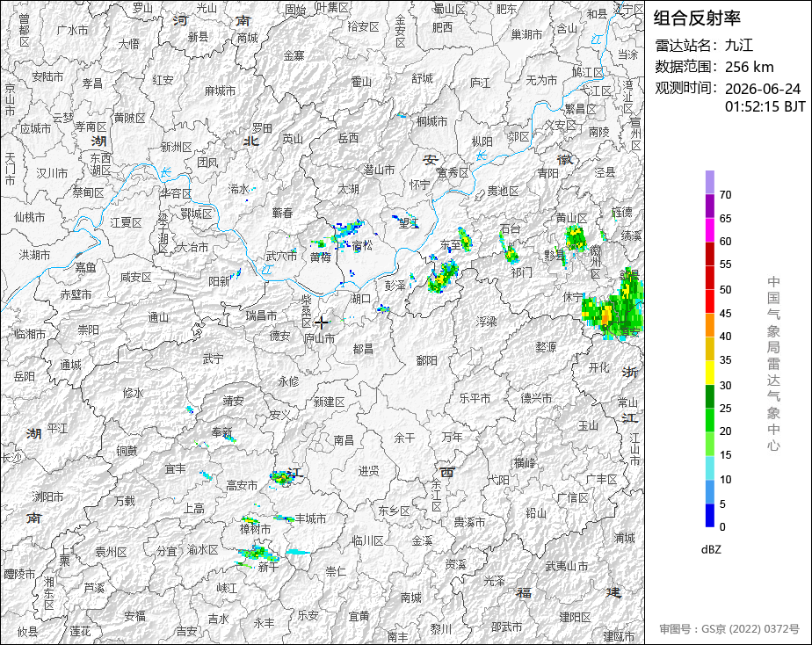This screenshot has width=812, height=645.
Task: Click the 武夷山市 label on the map
Action: tap(567, 566)
